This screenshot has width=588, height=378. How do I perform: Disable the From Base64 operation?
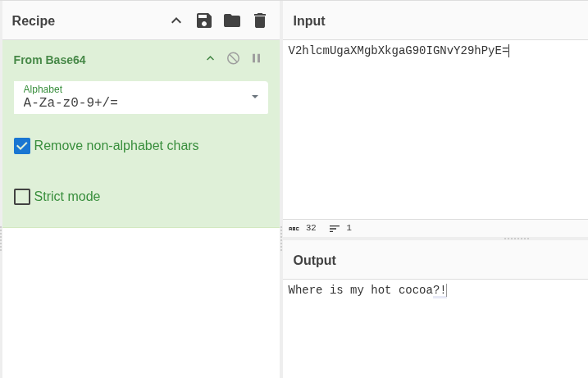click(233, 58)
